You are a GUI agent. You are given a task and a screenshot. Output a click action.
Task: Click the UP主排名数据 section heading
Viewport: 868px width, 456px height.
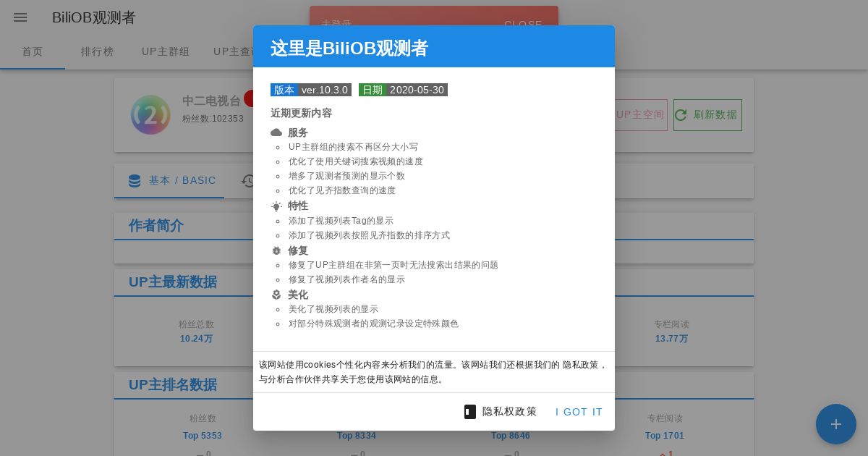pyautogui.click(x=173, y=384)
